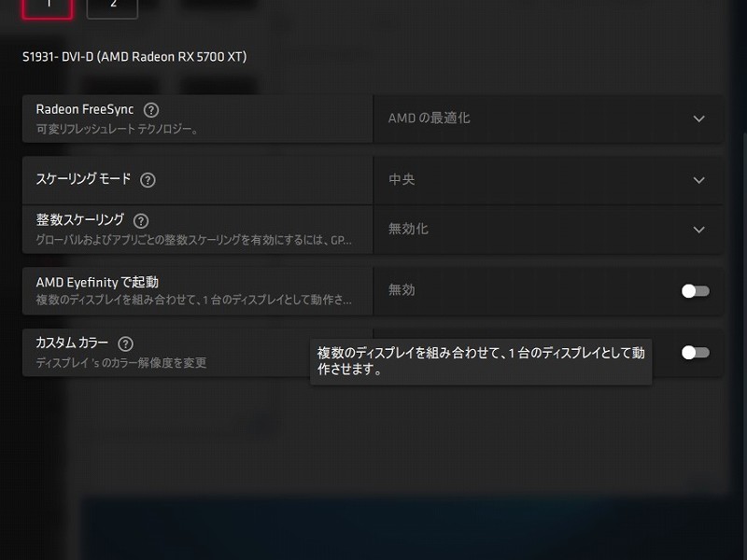
Task: Click 可変リフレッシュレート テクノロジー description
Action: point(117,129)
